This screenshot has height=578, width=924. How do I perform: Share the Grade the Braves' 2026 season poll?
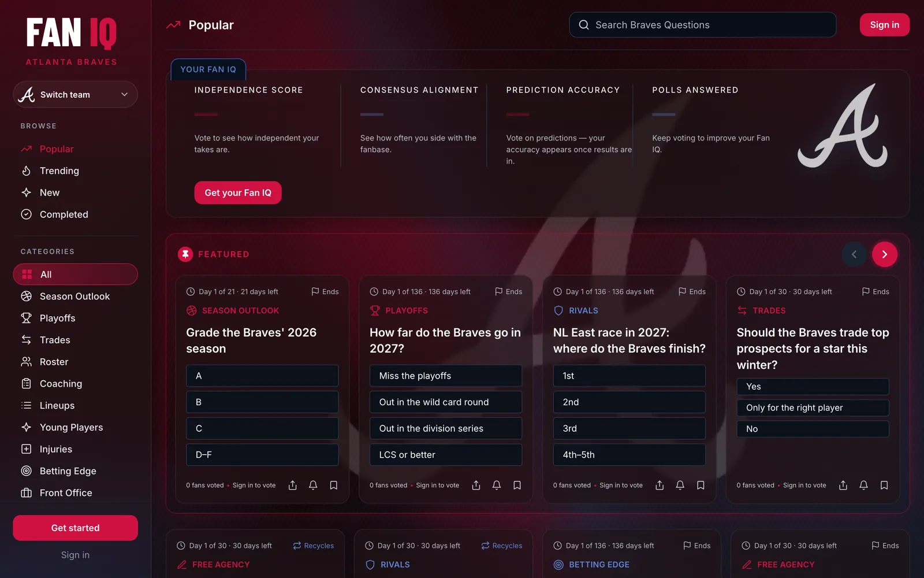[x=293, y=485]
